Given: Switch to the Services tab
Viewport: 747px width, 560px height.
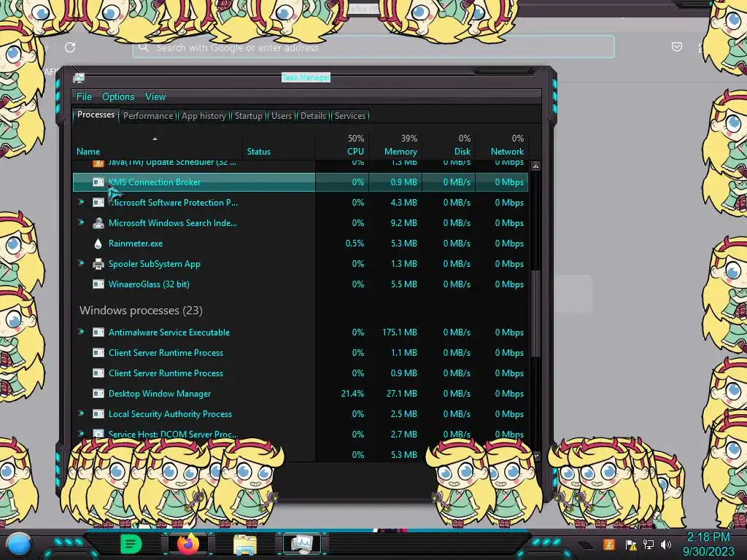Looking at the screenshot, I should click(350, 116).
